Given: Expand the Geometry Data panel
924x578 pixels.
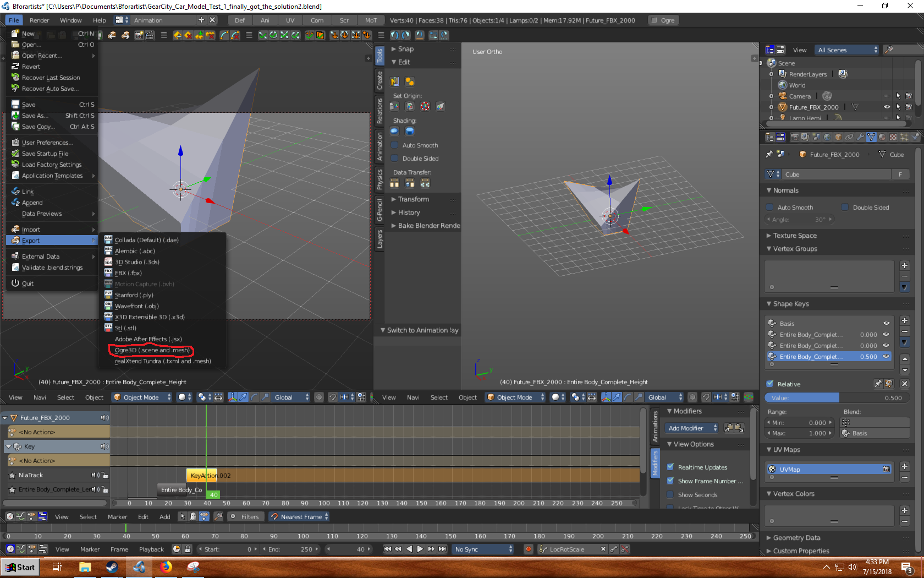Looking at the screenshot, I should tap(796, 538).
